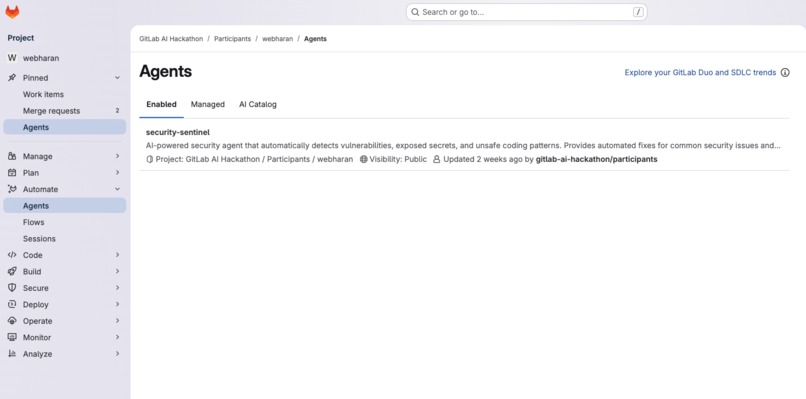
Task: Focus the Search or go to field
Action: (526, 12)
